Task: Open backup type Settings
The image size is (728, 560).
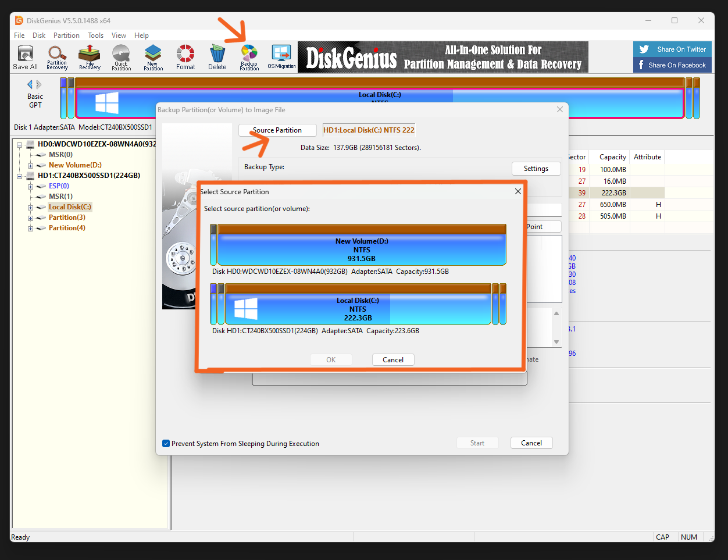Action: [x=536, y=168]
